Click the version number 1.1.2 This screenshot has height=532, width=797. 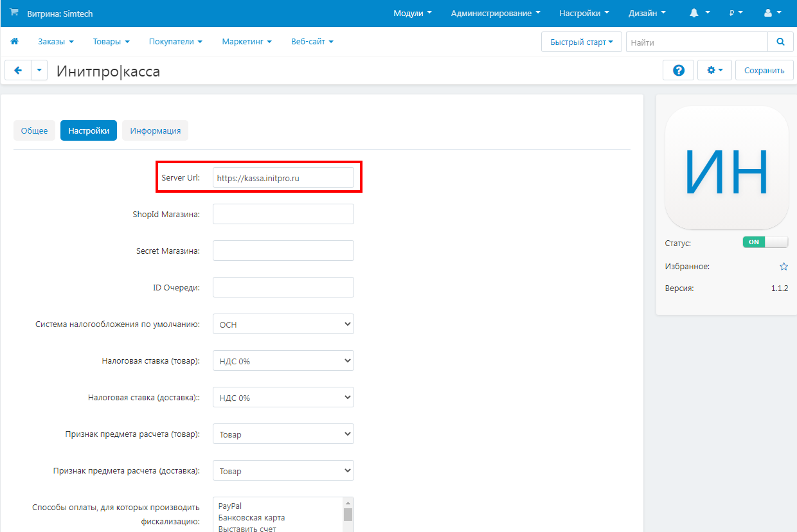click(x=780, y=288)
